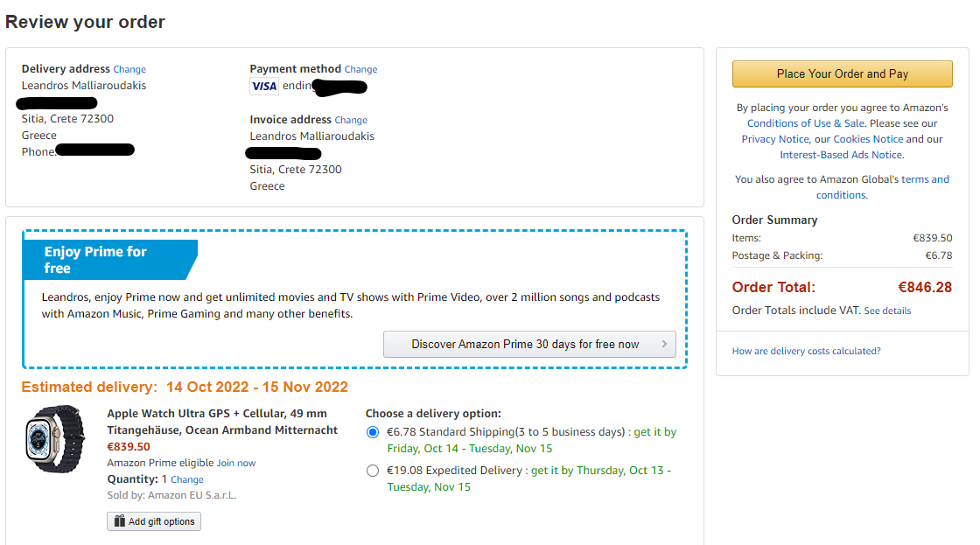Click Discover Amazon Prime 30 days for free now

pos(529,345)
